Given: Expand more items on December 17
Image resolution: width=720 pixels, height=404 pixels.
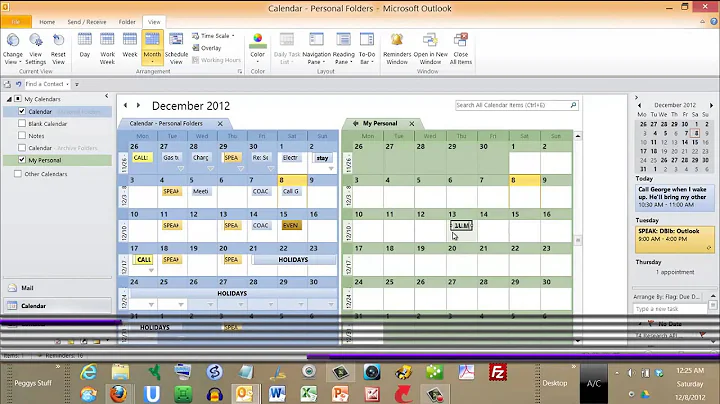Looking at the screenshot, I should point(151,271).
